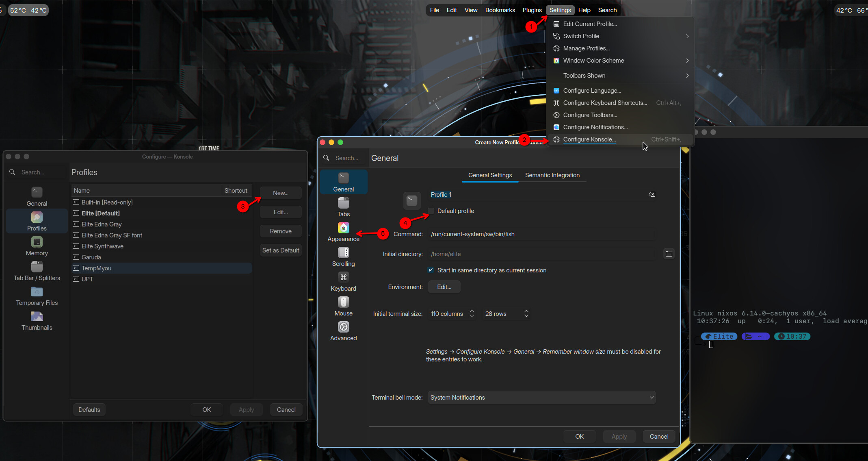
Task: Select Profiles in Configure Konsole sidebar
Action: pos(37,221)
